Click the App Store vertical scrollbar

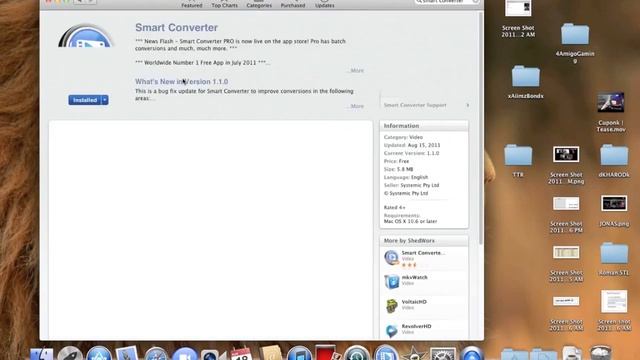coord(481,129)
